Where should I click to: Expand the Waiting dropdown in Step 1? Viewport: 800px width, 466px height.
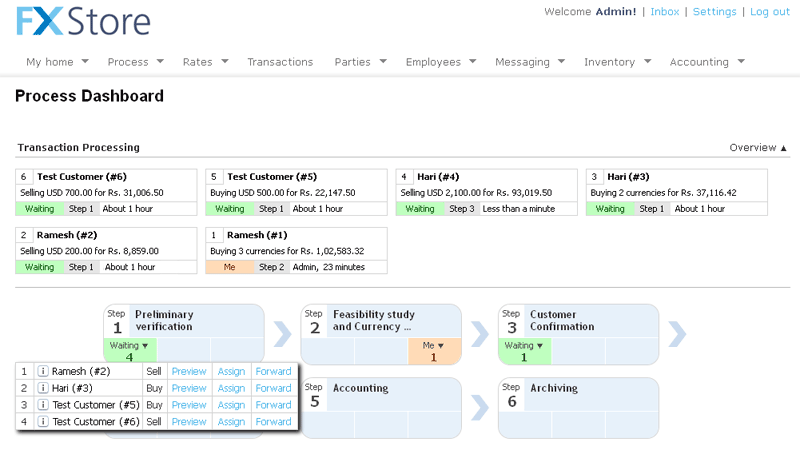coord(129,345)
